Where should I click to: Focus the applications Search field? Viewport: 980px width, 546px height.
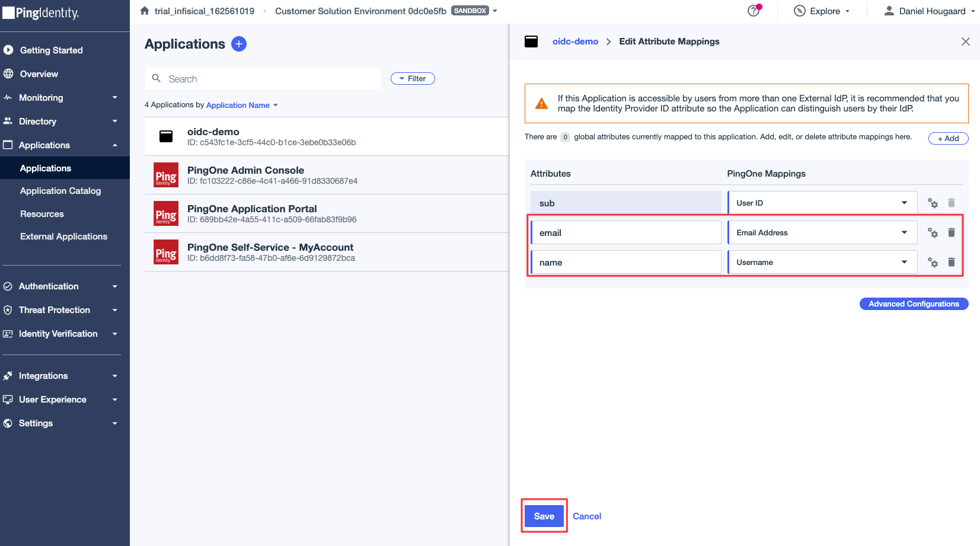click(263, 78)
